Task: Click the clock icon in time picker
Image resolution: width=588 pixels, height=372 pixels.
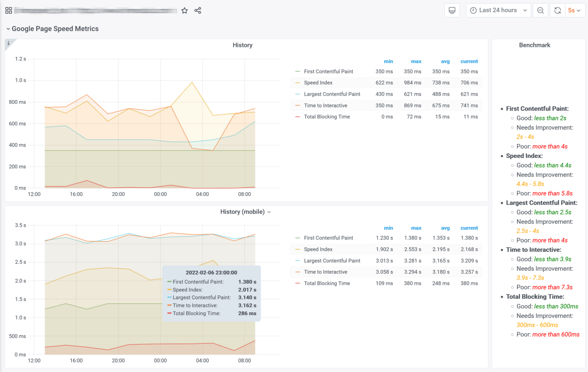Action: coord(474,10)
